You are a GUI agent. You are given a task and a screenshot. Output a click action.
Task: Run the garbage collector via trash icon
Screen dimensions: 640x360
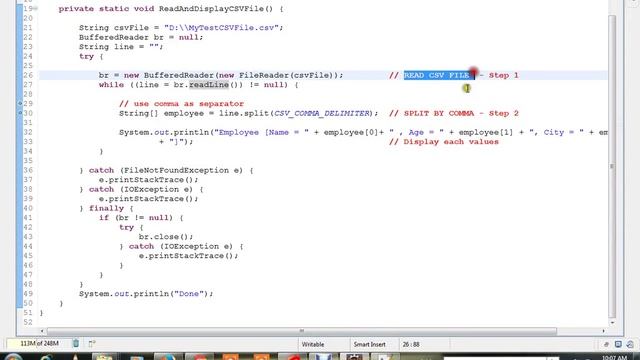click(76, 344)
